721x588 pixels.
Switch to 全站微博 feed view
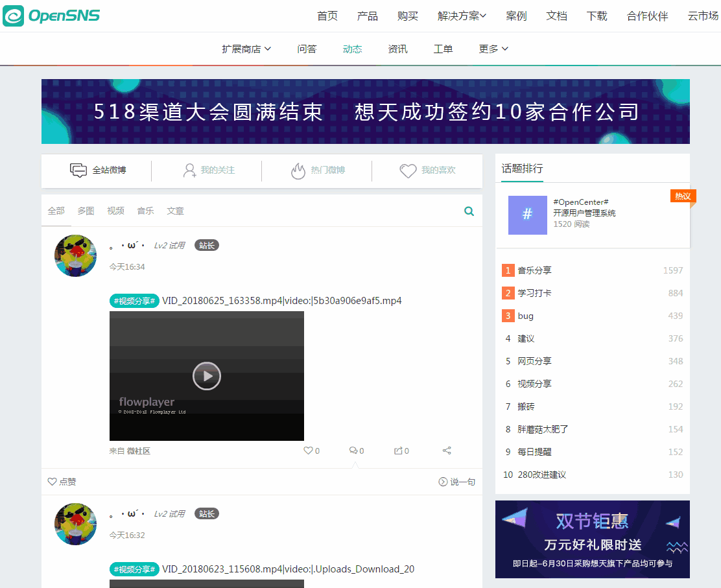(97, 170)
